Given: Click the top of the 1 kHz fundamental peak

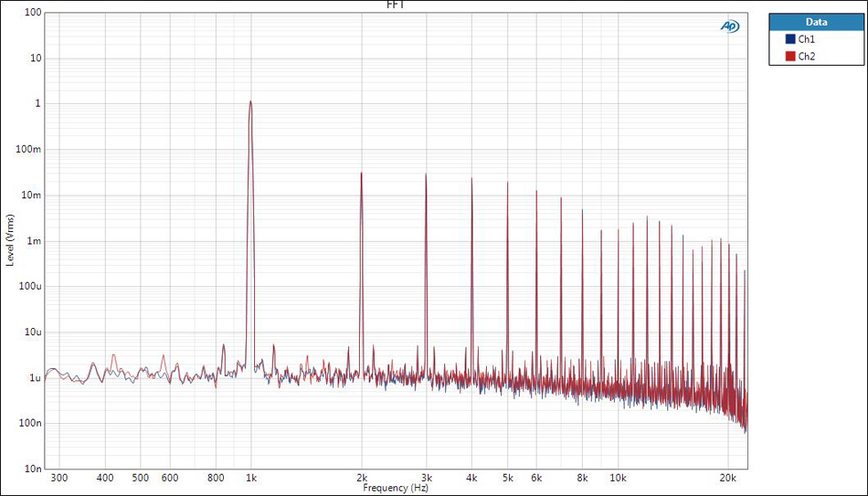Looking at the screenshot, I should [x=250, y=101].
